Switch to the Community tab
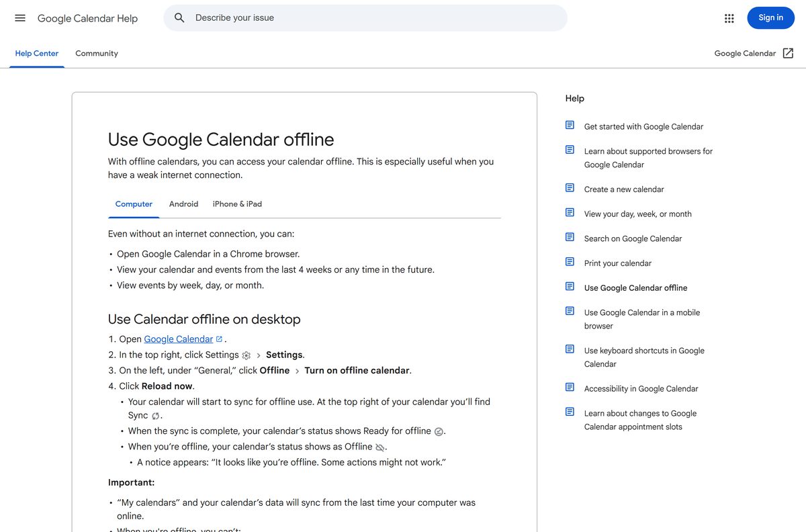Viewport: 806px width, 532px height. tap(97, 54)
